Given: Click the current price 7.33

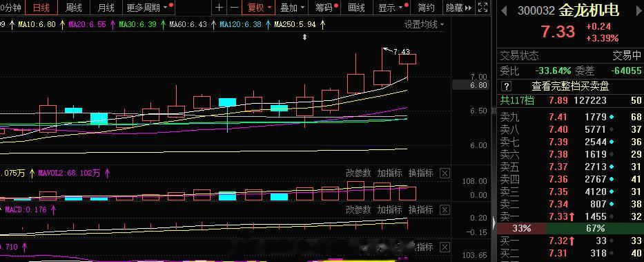Looking at the screenshot, I should pyautogui.click(x=558, y=32).
